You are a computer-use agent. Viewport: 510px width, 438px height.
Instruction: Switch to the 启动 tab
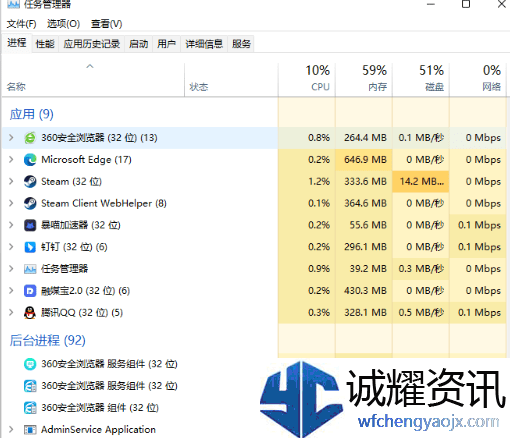pyautogui.click(x=138, y=44)
